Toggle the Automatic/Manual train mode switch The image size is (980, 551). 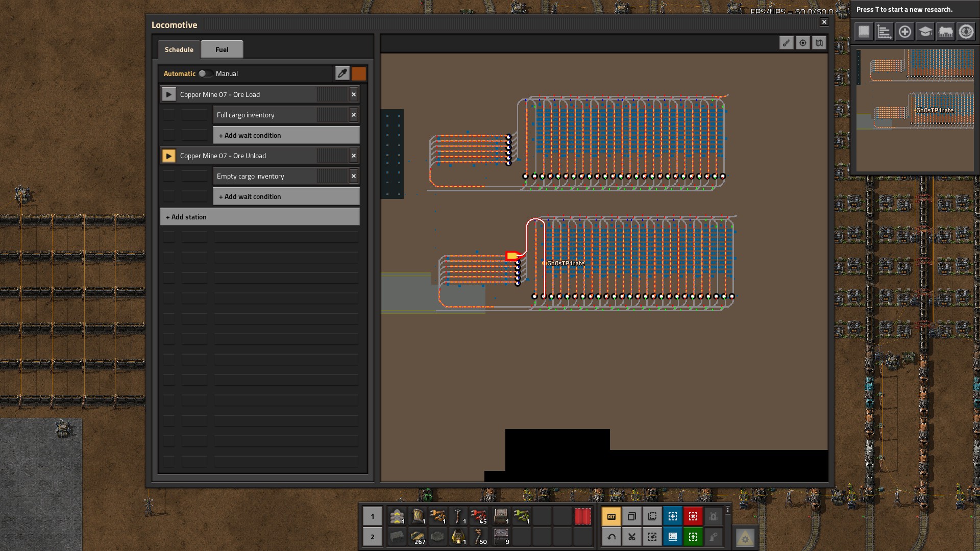pyautogui.click(x=205, y=73)
